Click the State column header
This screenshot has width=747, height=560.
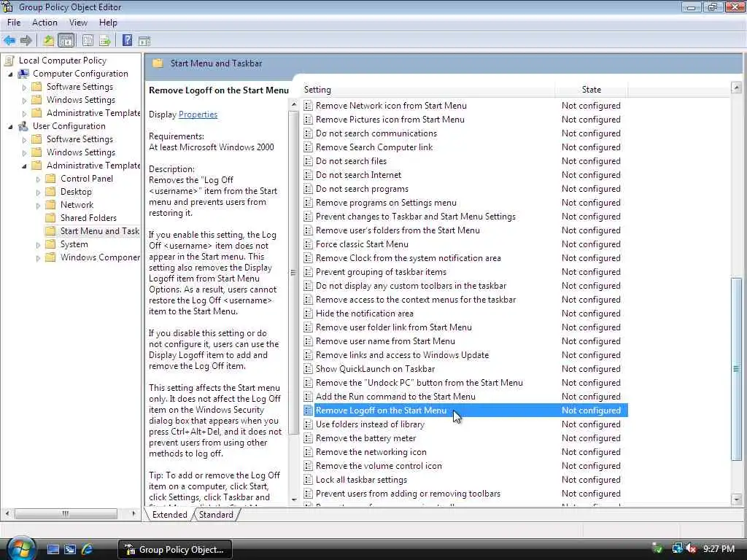592,90
